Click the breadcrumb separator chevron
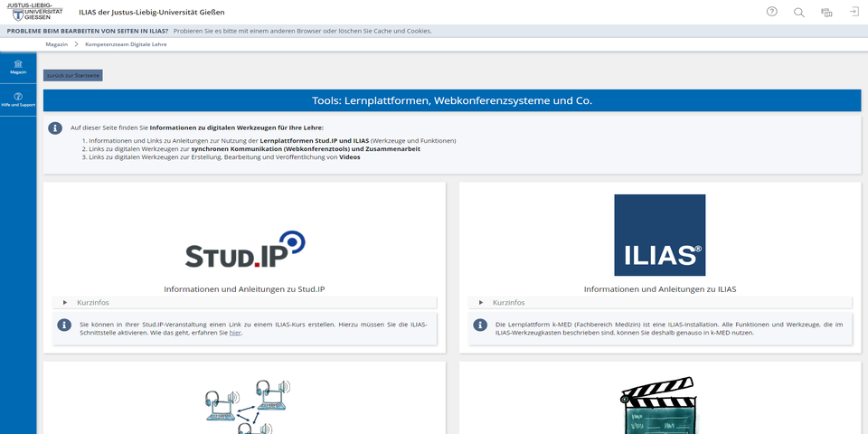The height and width of the screenshot is (434, 868). tap(76, 44)
